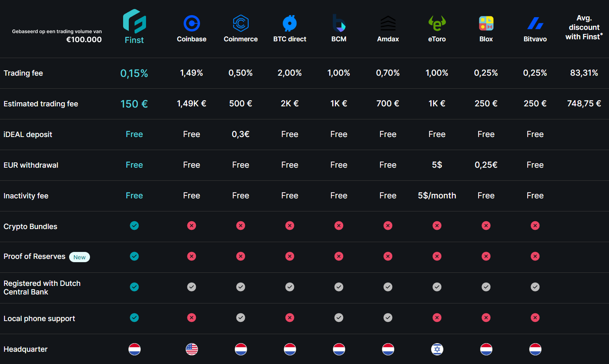Viewport: 609px width, 364px height.
Task: Click Finst's Netherlands headquarter flag
Action: (x=134, y=349)
